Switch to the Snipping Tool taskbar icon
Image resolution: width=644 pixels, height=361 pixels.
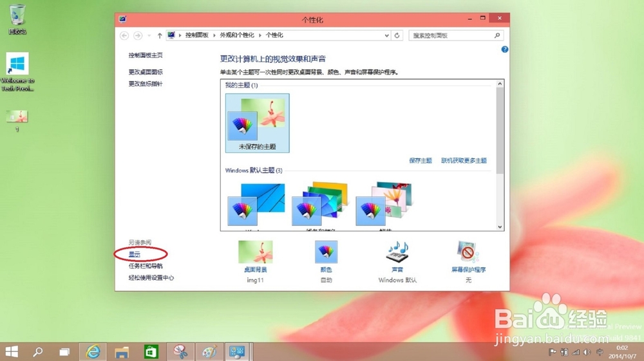point(180,351)
